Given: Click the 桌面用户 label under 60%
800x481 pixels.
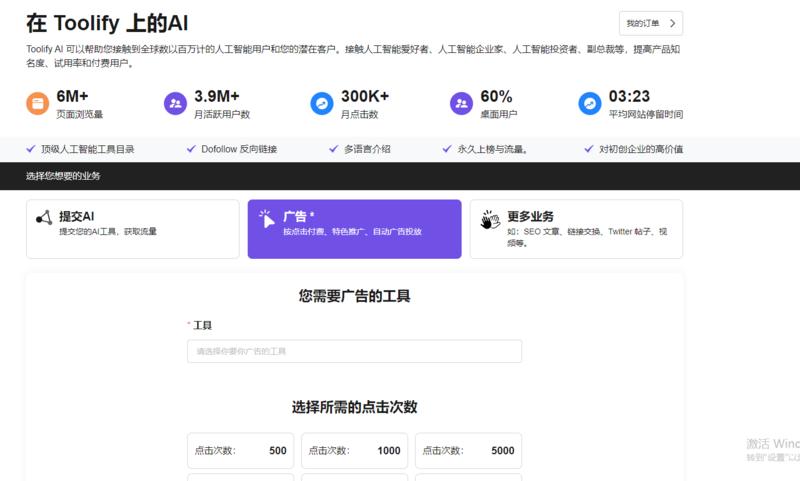Looking at the screenshot, I should 498,114.
